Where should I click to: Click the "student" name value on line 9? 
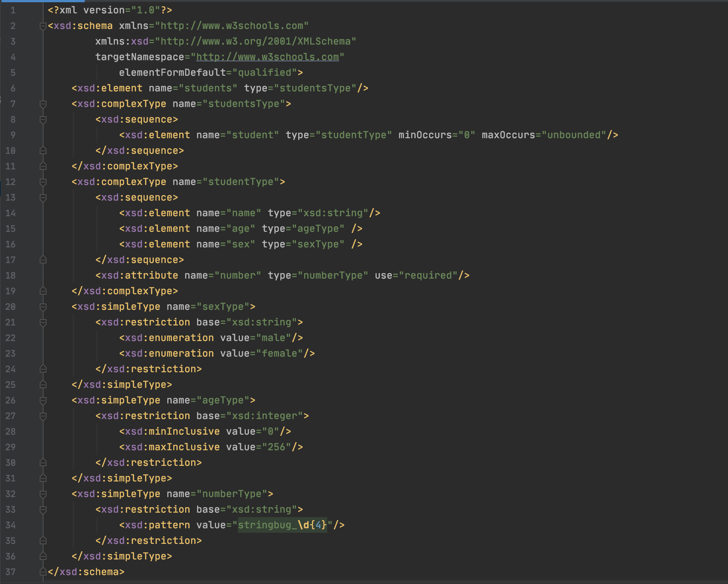pyautogui.click(x=253, y=135)
